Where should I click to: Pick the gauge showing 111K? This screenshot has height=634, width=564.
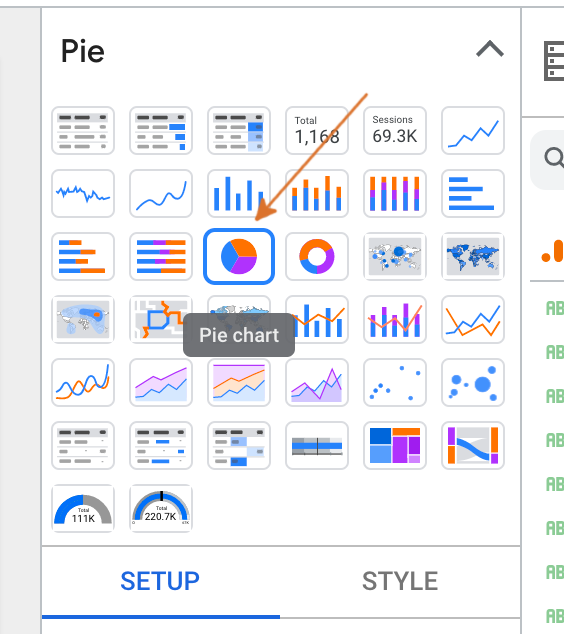[83, 509]
